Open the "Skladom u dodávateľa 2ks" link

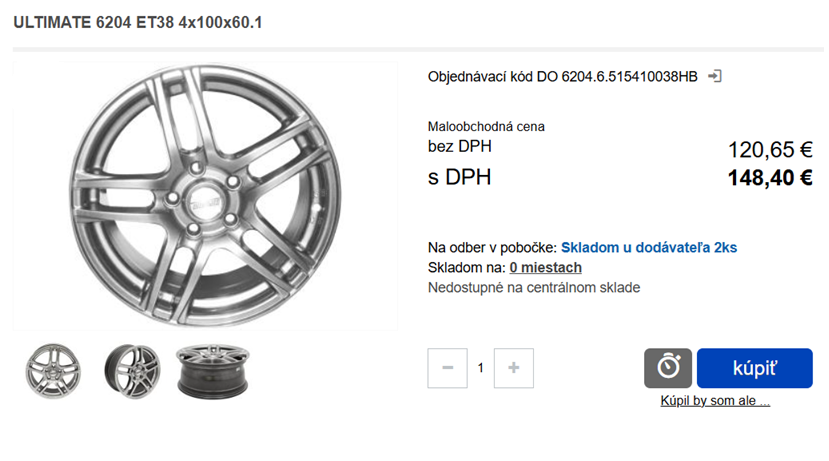pos(649,247)
